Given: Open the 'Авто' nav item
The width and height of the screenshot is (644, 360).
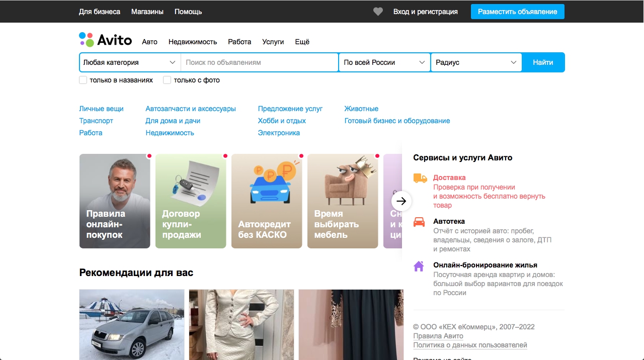Looking at the screenshot, I should coord(149,42).
